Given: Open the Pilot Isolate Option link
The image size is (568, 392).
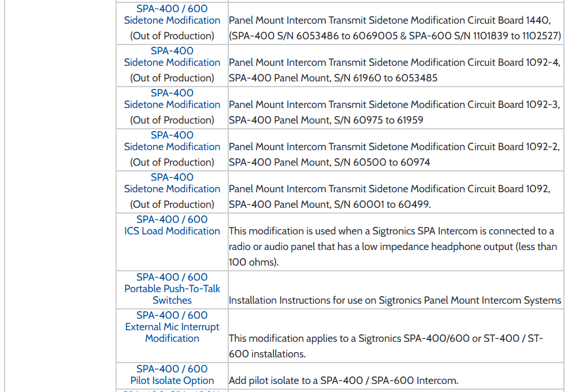Looking at the screenshot, I should [x=172, y=380].
